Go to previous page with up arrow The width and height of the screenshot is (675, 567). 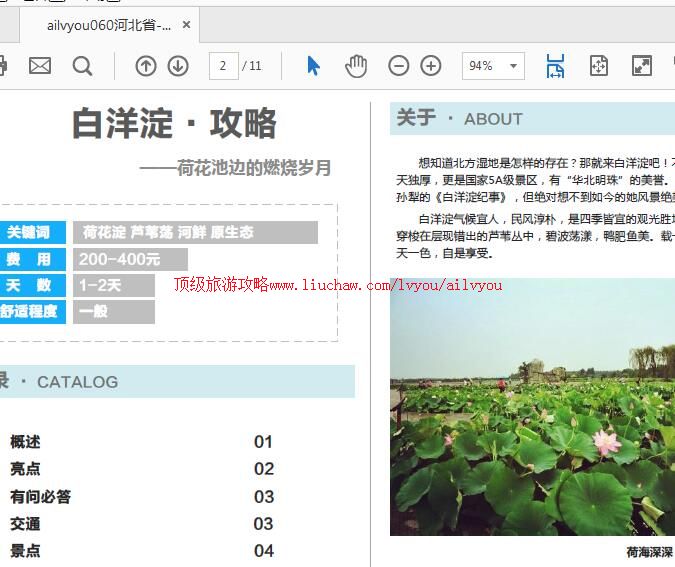point(146,66)
